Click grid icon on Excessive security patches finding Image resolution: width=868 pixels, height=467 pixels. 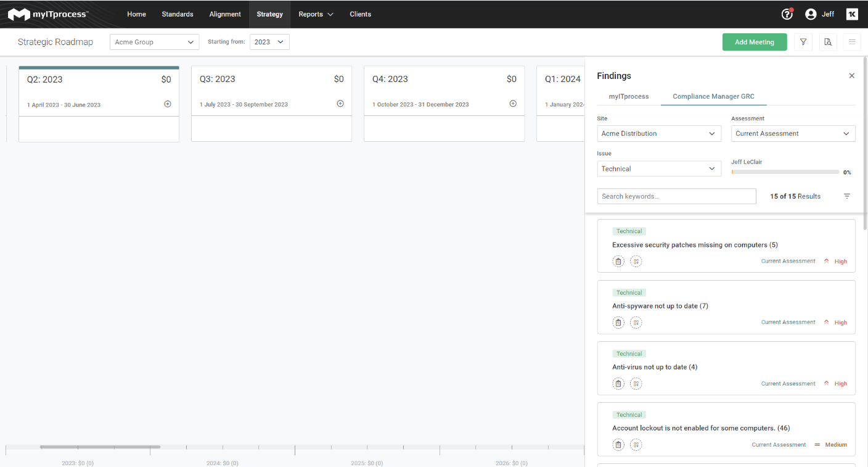(x=636, y=262)
